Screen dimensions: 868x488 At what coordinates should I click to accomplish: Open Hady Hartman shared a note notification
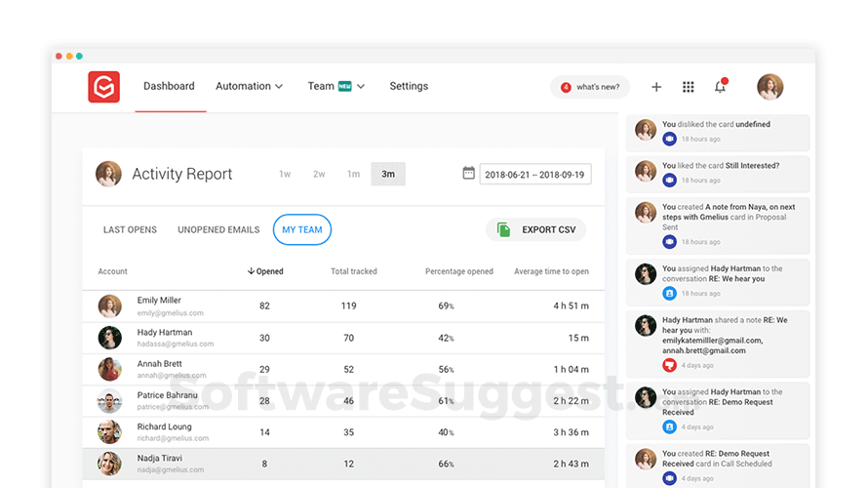(x=718, y=344)
